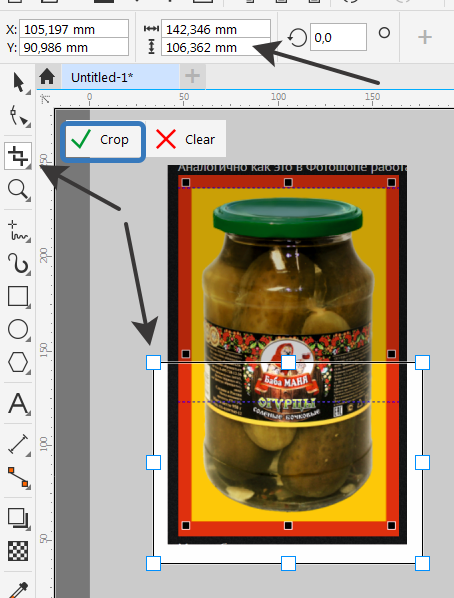Click the crop bottom-center handle
454x598 pixels.
point(288,563)
